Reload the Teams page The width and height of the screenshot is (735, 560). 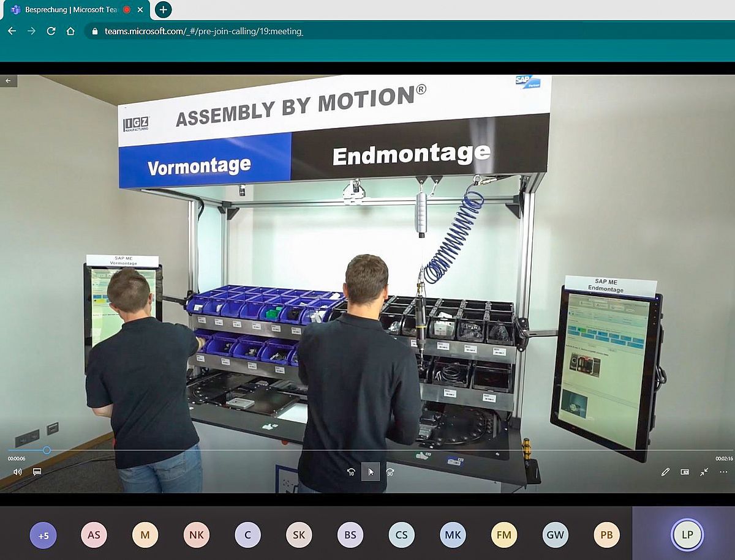[51, 31]
